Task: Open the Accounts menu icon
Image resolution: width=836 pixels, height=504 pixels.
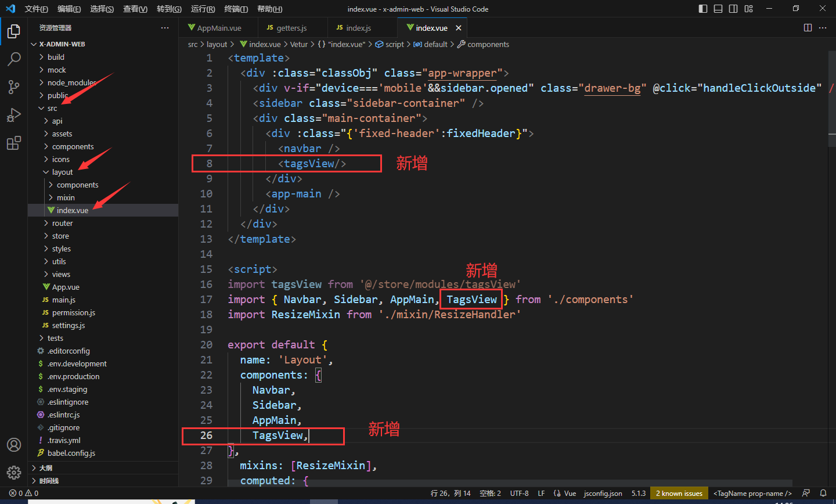Action: click(14, 445)
